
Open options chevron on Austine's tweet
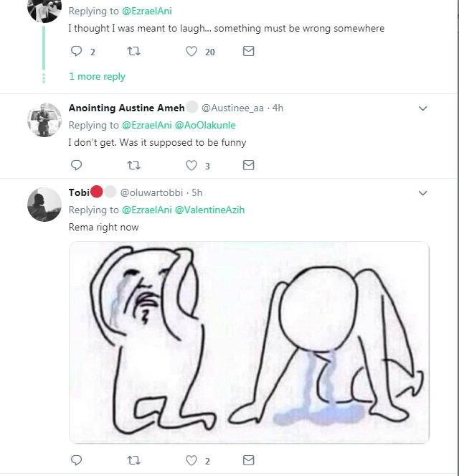tap(422, 108)
